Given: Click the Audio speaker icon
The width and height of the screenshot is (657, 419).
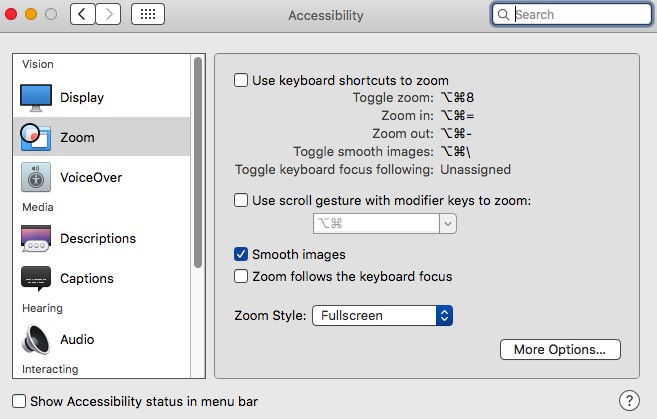Looking at the screenshot, I should [36, 340].
